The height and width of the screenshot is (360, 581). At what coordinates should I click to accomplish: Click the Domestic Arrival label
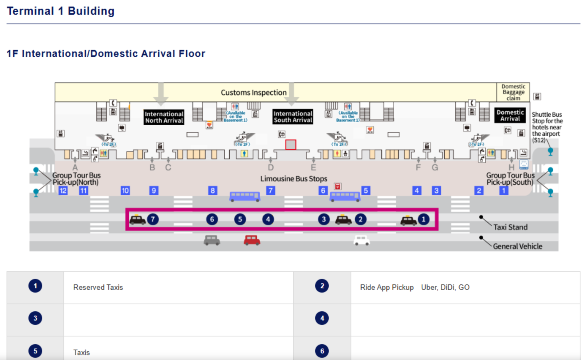coord(510,116)
